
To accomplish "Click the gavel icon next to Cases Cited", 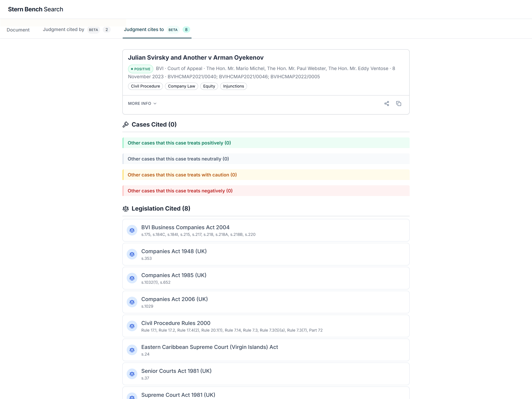I will click(x=125, y=124).
